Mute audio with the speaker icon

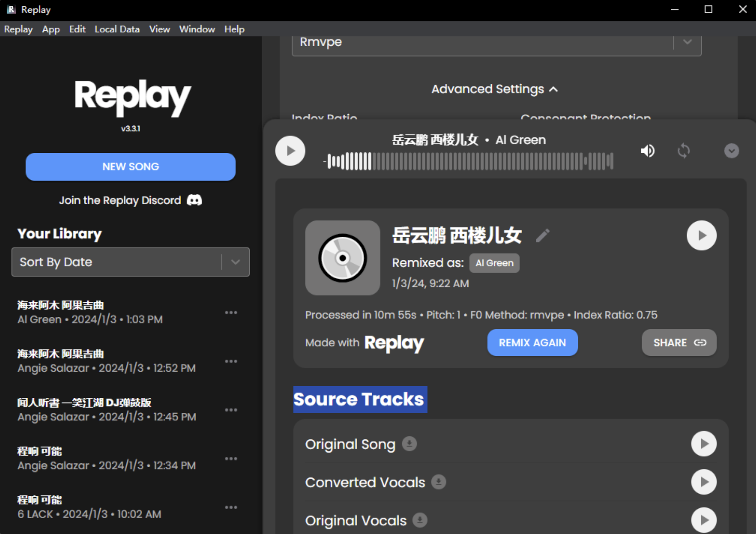coord(647,151)
